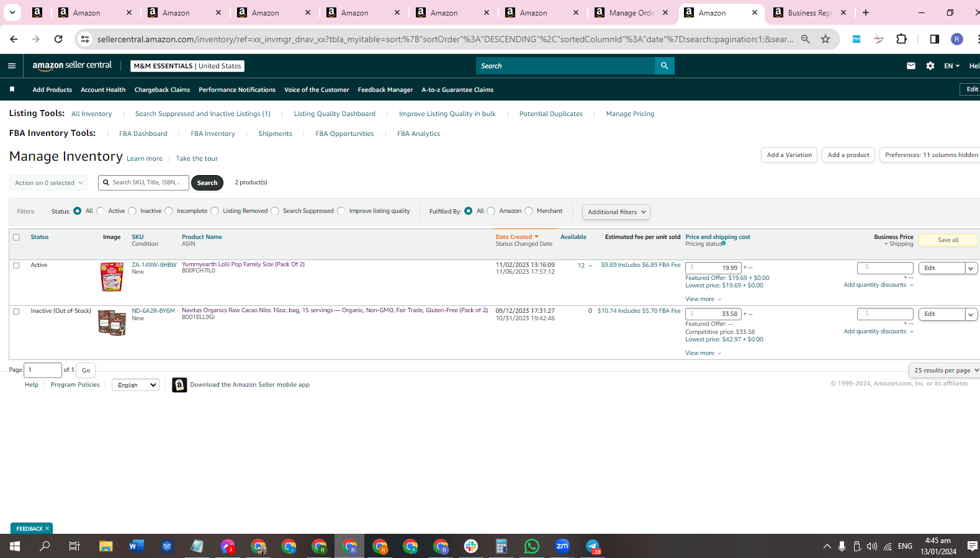Open Account Health menu item
980x558 pixels.
click(x=103, y=89)
